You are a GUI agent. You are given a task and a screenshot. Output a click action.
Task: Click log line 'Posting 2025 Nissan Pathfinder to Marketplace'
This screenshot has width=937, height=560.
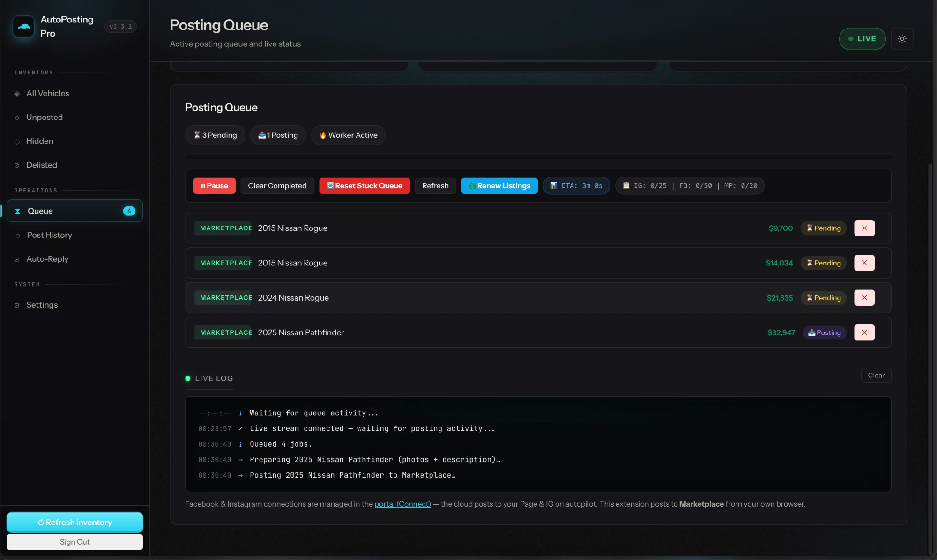click(352, 475)
